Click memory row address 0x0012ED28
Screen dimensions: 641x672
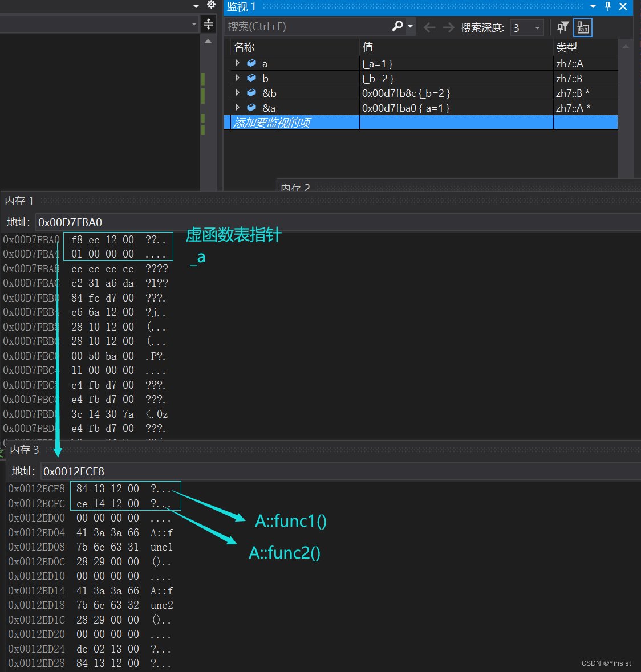coord(36,663)
